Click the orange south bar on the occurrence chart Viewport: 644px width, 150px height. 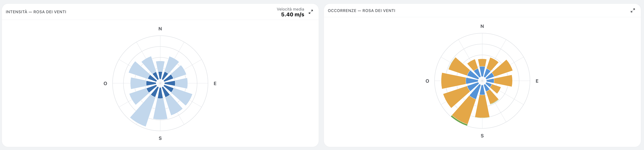coord(482,106)
